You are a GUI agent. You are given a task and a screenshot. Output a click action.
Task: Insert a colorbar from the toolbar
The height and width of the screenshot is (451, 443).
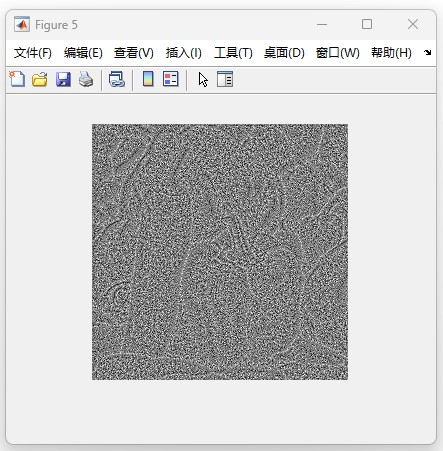pyautogui.click(x=148, y=79)
